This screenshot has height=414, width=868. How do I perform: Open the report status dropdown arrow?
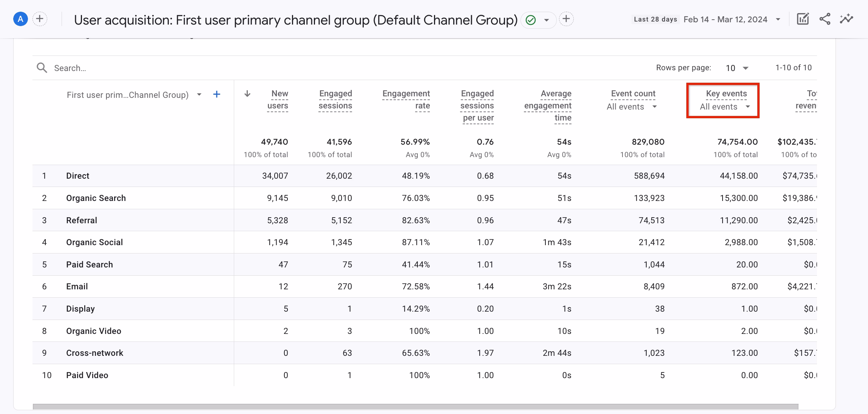point(546,20)
